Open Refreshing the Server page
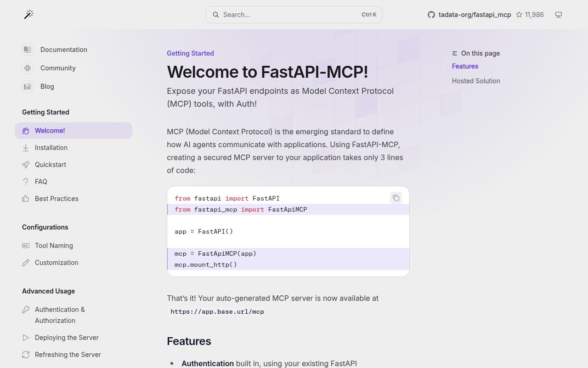This screenshot has height=368, width=588. 73,355
